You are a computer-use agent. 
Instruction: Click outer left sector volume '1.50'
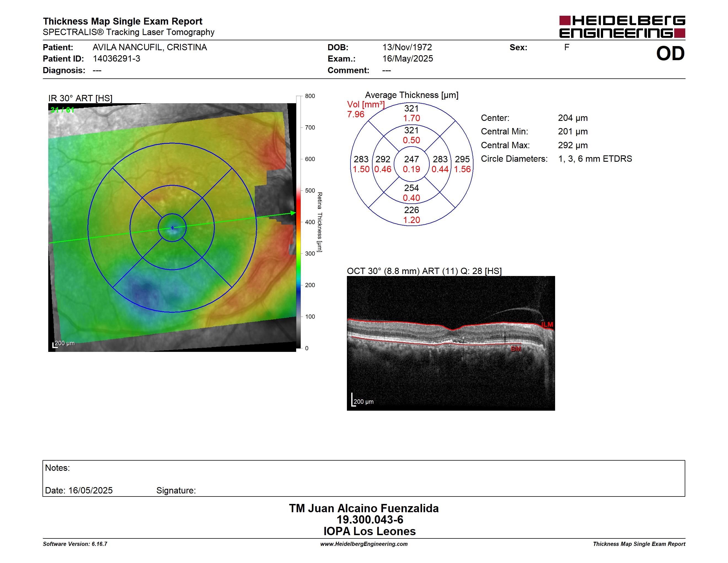pos(361,169)
